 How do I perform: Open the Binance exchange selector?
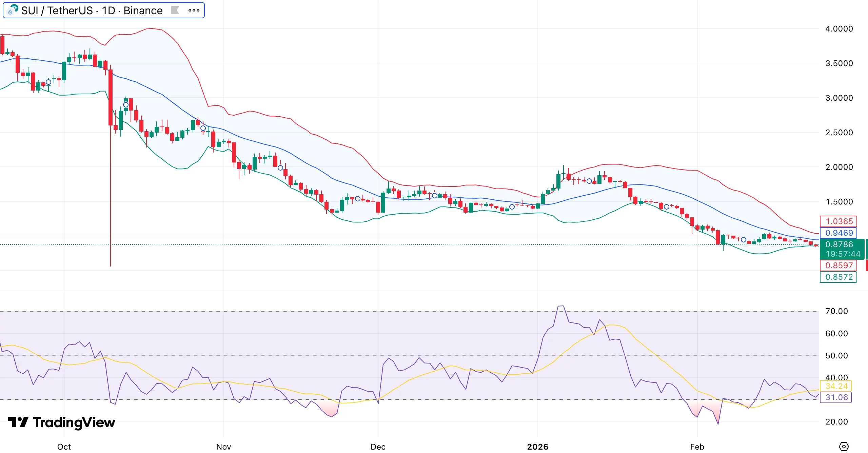point(142,10)
